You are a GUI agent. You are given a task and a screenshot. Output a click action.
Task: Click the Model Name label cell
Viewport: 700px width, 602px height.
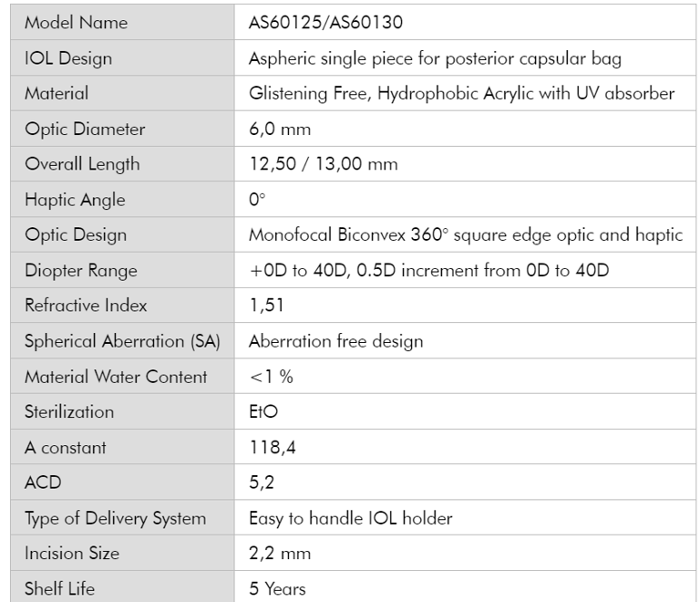[x=77, y=22]
